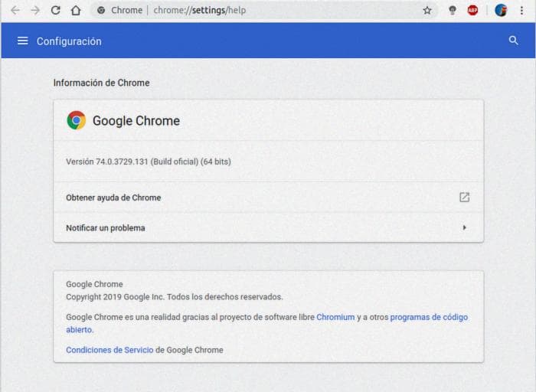
Task: Click the external link icon for Chrome help
Action: [x=464, y=198]
